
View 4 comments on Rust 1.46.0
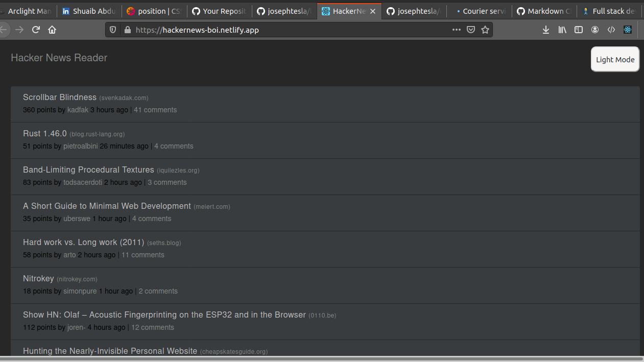[174, 146]
